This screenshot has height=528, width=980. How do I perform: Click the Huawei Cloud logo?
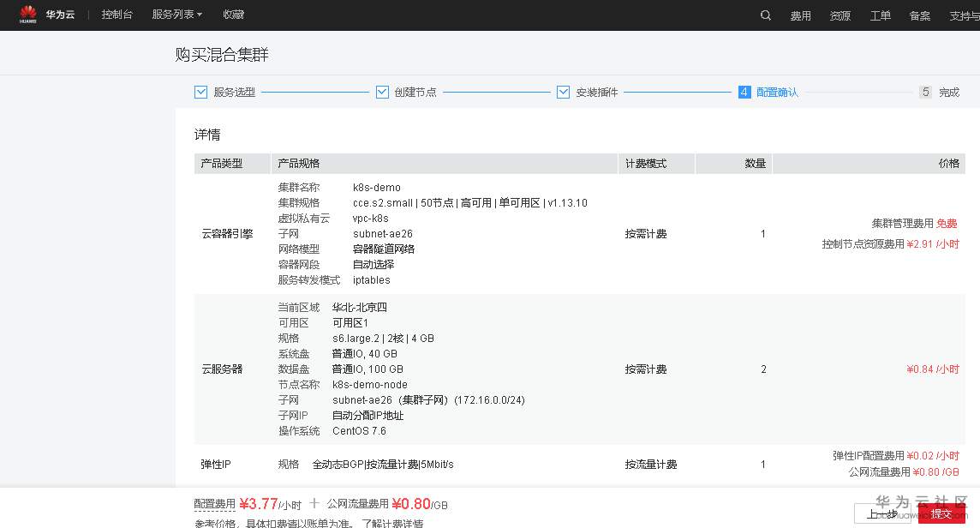click(x=47, y=15)
